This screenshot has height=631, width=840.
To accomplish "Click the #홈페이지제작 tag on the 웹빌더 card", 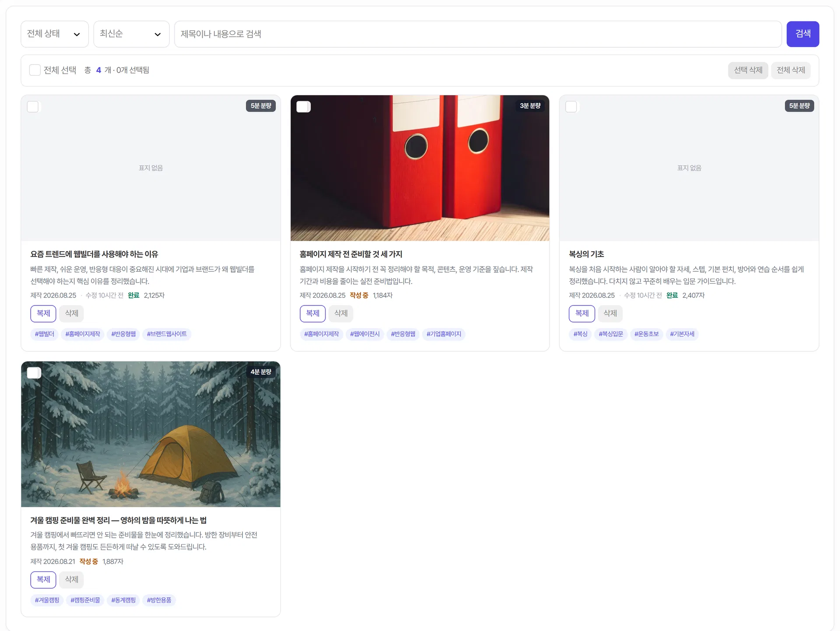I will pos(83,334).
